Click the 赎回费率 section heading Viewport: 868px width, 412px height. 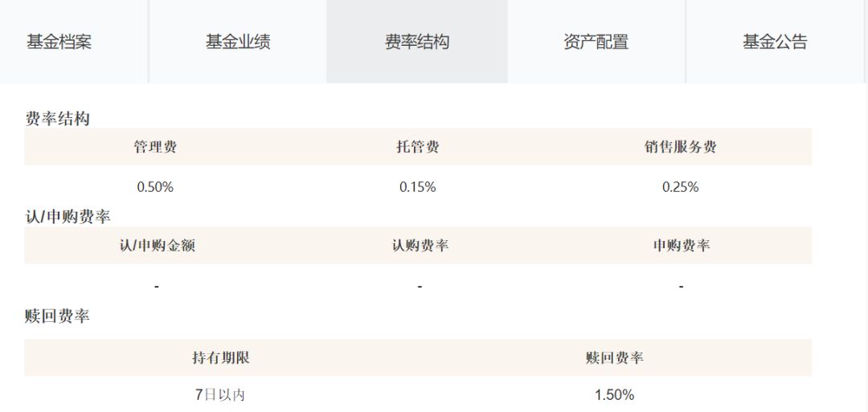click(x=57, y=316)
